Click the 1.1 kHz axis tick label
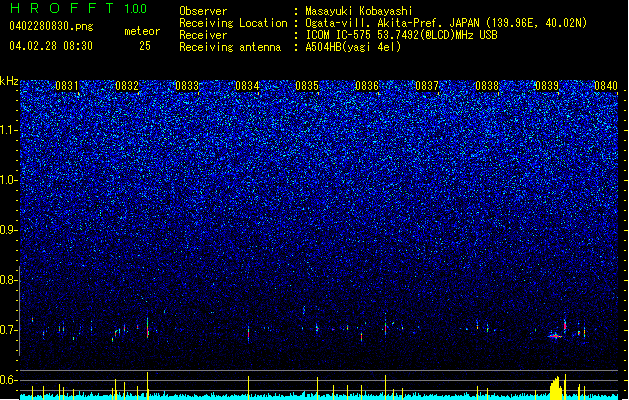Image resolution: width=629 pixels, height=400 pixels. [9, 130]
